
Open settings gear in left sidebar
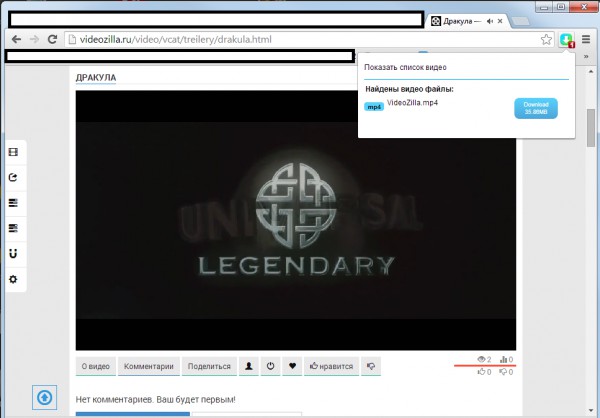coord(13,279)
